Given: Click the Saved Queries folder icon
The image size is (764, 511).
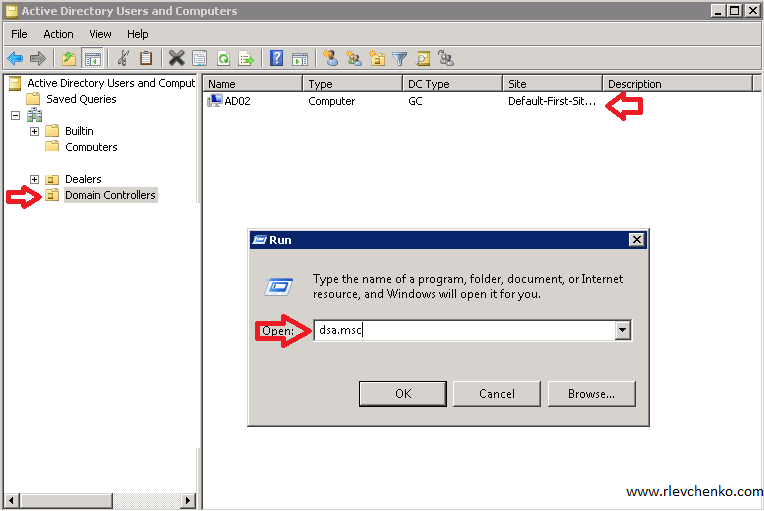Looking at the screenshot, I should (x=33, y=99).
